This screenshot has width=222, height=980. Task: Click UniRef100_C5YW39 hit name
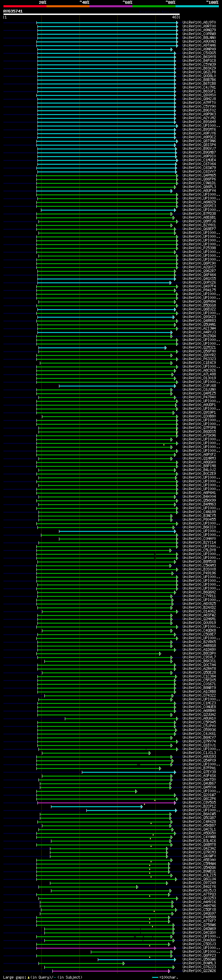click(x=199, y=64)
